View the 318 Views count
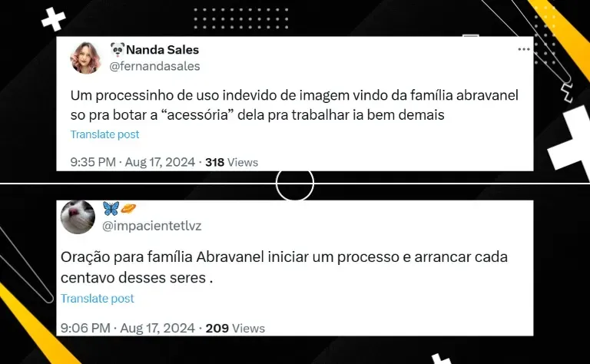This screenshot has width=590, height=364. click(232, 163)
